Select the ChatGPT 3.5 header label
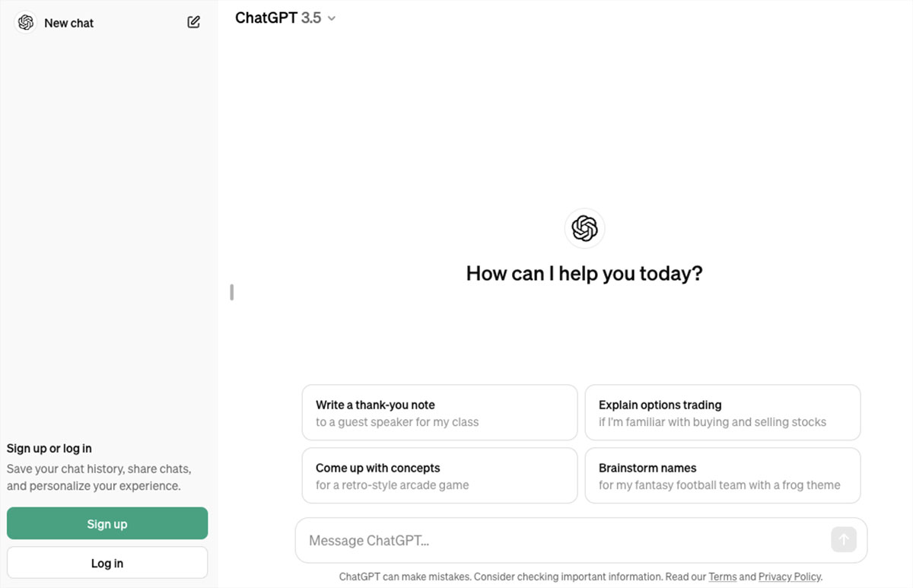This screenshot has width=913, height=588. click(x=278, y=17)
